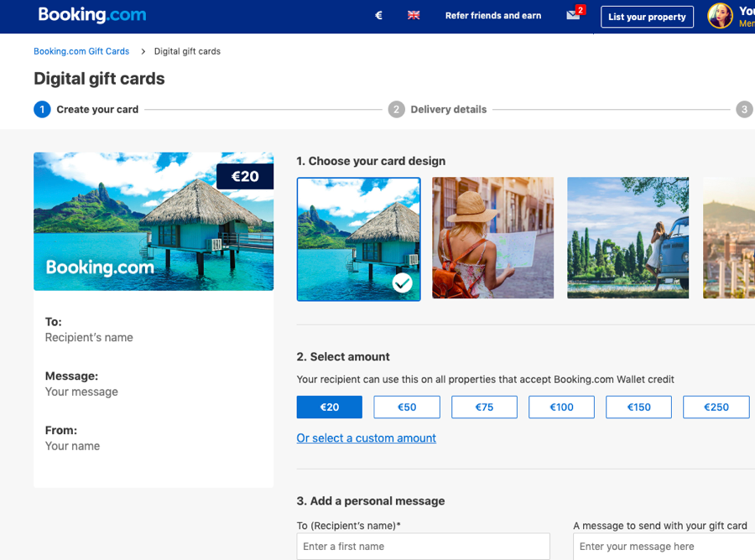Select the €150 amount

(x=639, y=407)
